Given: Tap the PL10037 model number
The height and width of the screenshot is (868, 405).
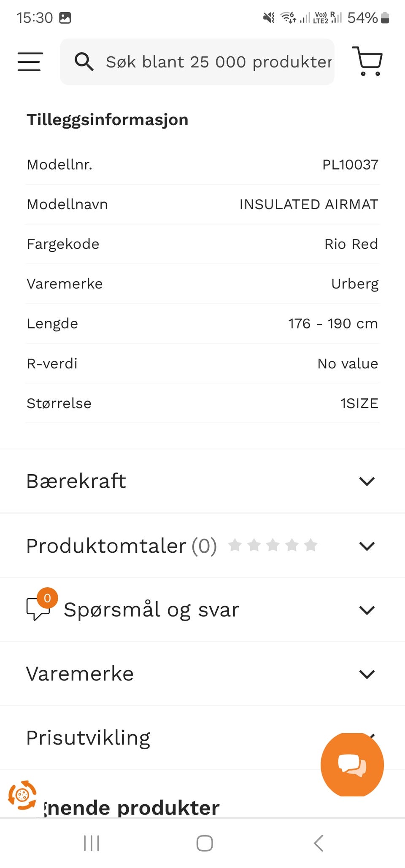Looking at the screenshot, I should [350, 164].
